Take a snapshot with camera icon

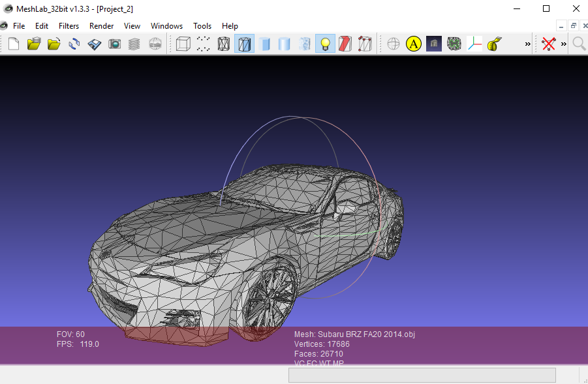(114, 44)
